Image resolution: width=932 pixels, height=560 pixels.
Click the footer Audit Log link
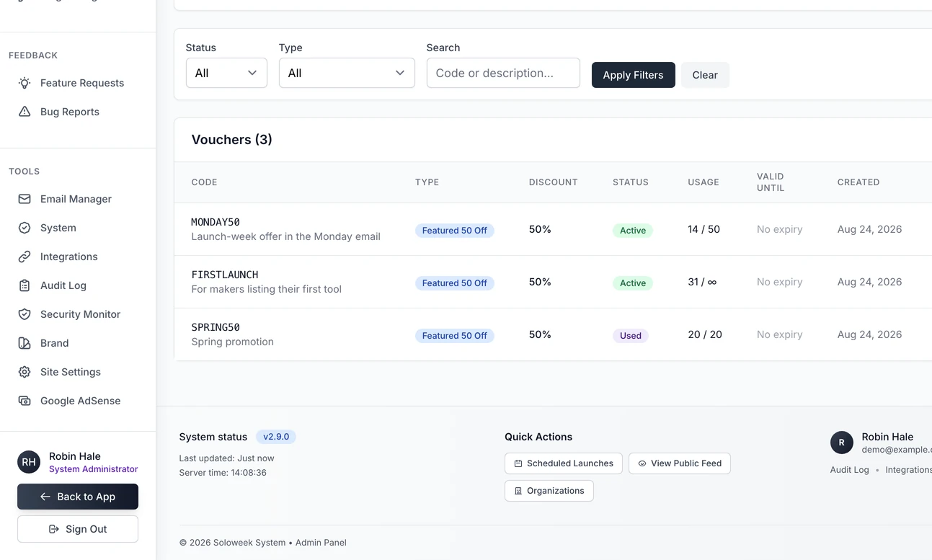pyautogui.click(x=850, y=470)
